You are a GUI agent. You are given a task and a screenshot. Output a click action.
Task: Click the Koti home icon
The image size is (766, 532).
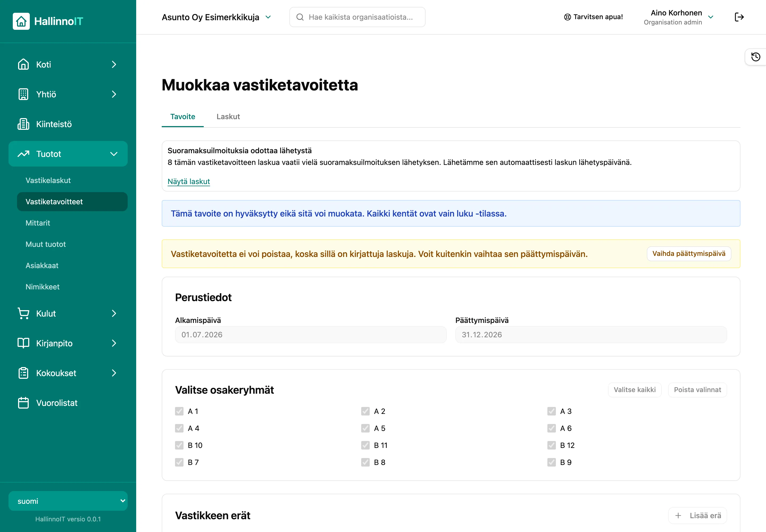(23, 64)
